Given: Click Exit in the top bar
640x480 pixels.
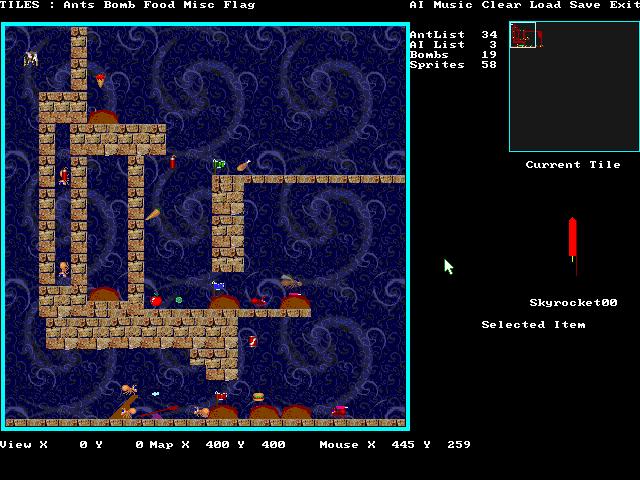Looking at the screenshot, I should 624,5.
